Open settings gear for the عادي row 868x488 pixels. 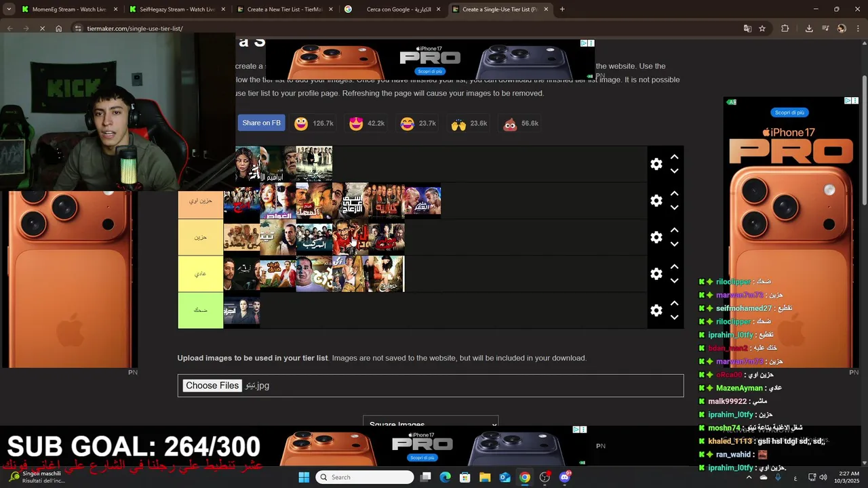coord(656,274)
